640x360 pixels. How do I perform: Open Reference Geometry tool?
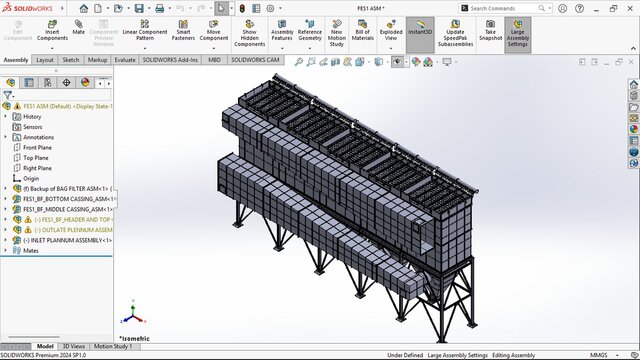point(310,30)
